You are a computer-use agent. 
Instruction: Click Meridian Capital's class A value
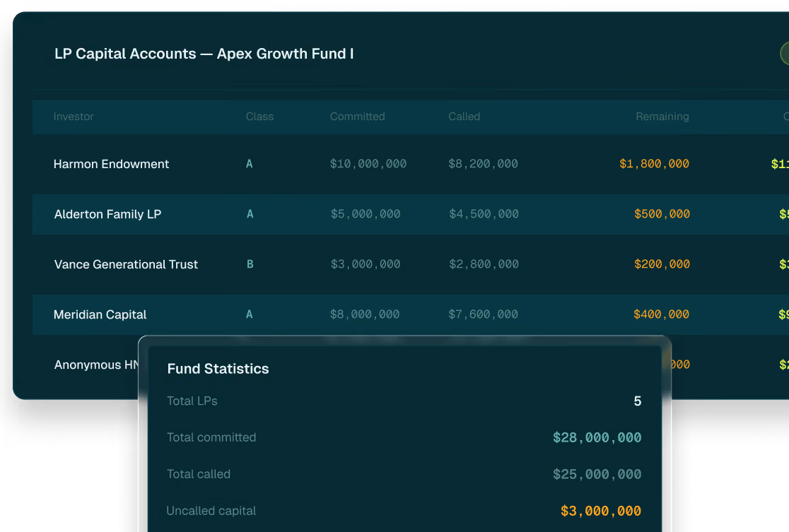point(249,315)
